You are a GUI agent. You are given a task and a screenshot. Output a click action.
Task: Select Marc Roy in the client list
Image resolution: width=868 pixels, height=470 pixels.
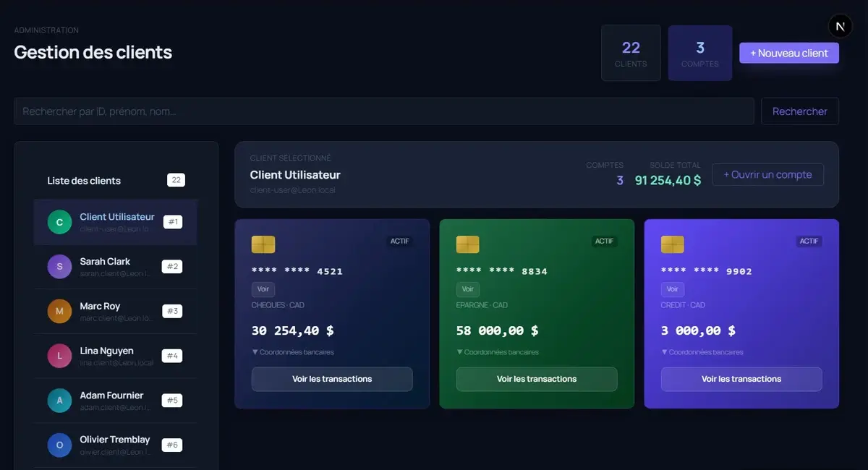pyautogui.click(x=116, y=311)
